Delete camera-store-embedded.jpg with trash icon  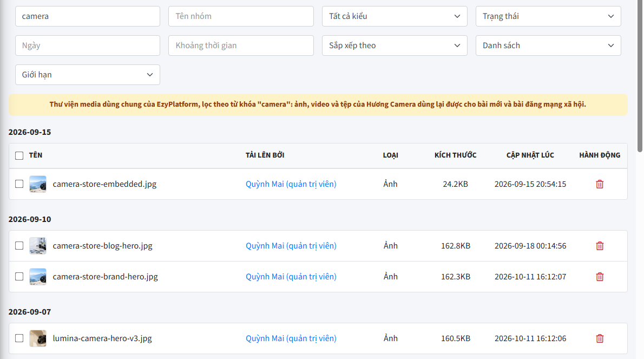click(600, 184)
